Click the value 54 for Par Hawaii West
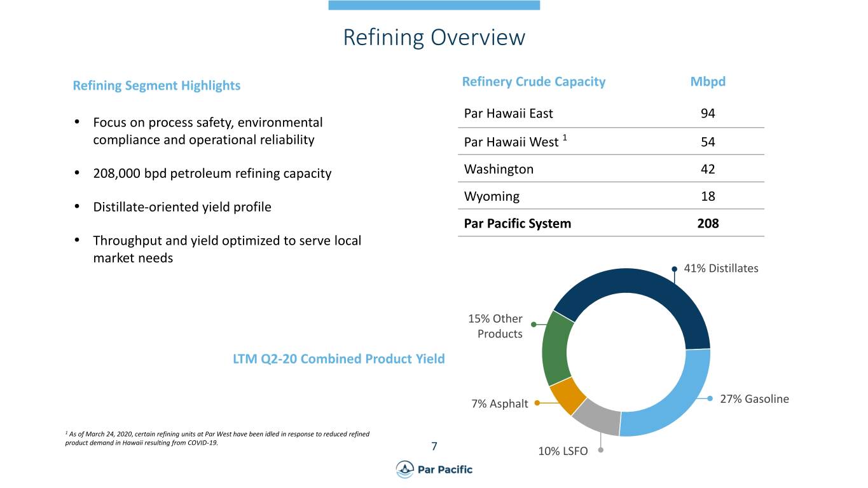 (x=708, y=142)
